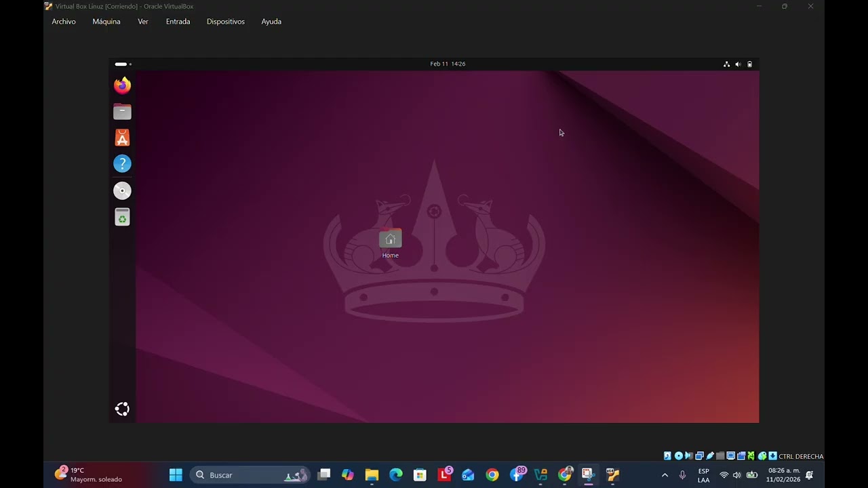
Task: Open the Archivo menu
Action: pyautogui.click(x=64, y=22)
